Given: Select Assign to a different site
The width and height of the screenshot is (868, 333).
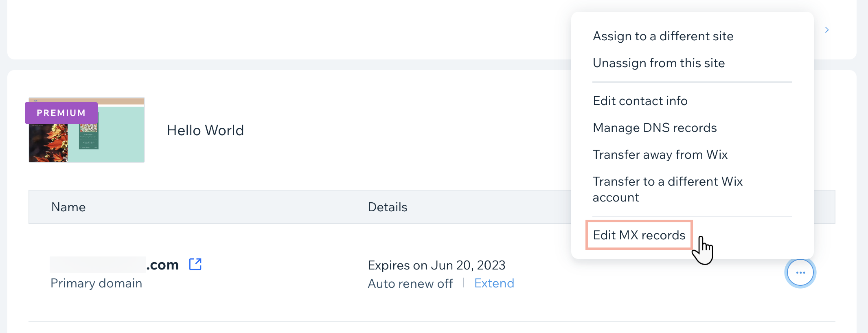Looking at the screenshot, I should (663, 36).
